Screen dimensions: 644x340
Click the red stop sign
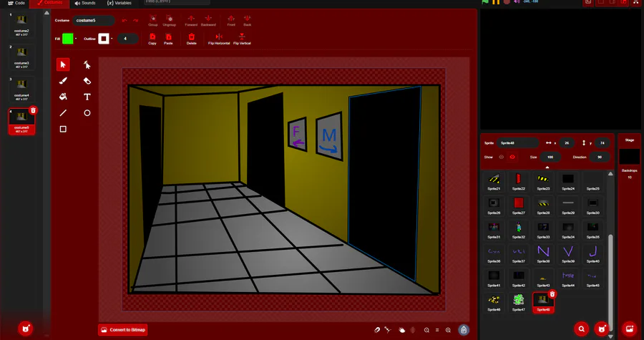(x=507, y=1)
